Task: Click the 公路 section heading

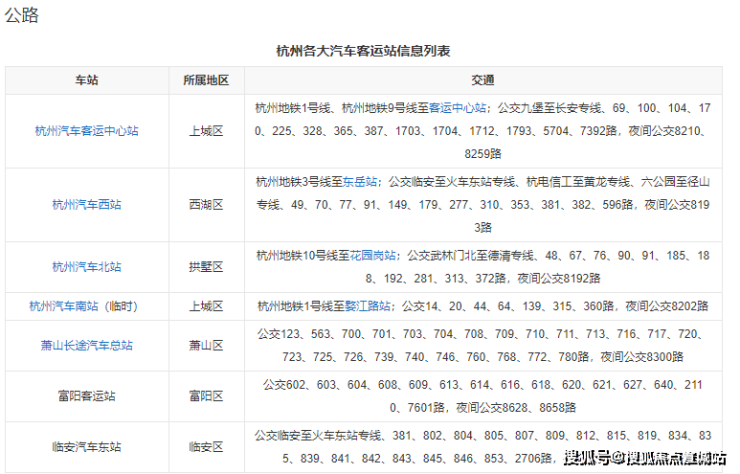Action: (23, 17)
